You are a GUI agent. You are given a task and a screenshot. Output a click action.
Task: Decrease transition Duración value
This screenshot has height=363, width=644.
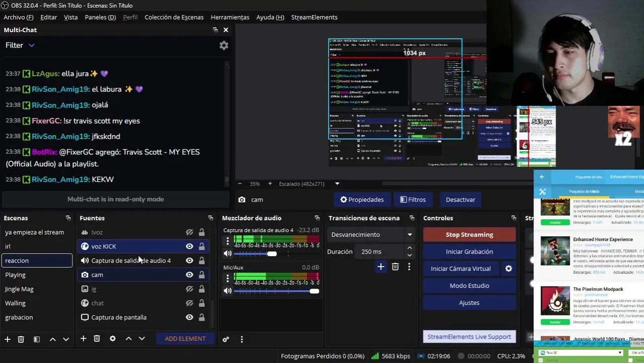coord(409,255)
